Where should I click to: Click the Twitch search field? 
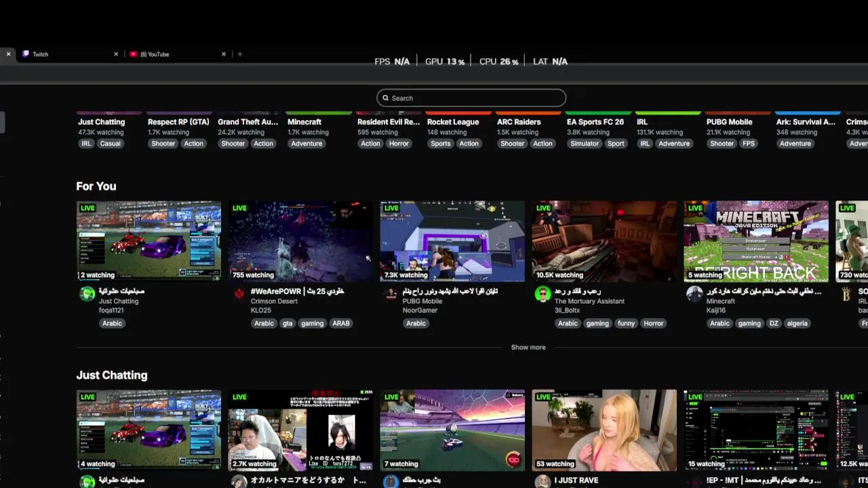(471, 98)
